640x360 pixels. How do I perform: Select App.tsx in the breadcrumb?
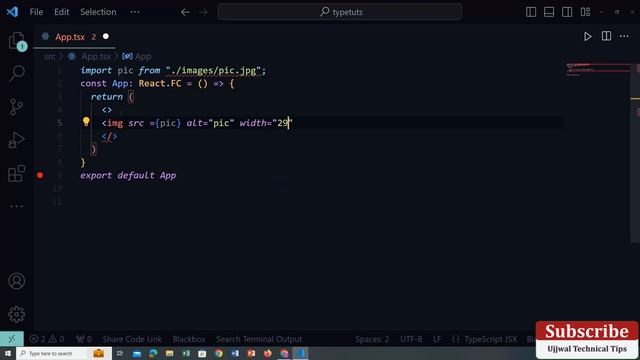pyautogui.click(x=96, y=56)
